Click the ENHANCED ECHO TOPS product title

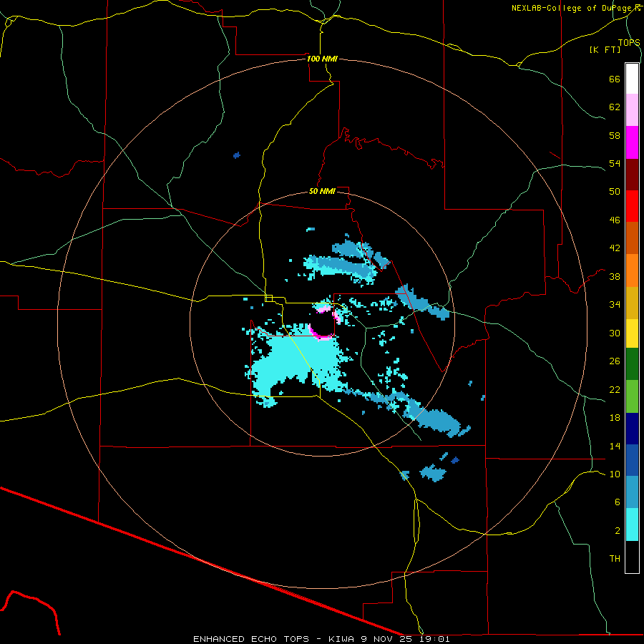[250, 639]
